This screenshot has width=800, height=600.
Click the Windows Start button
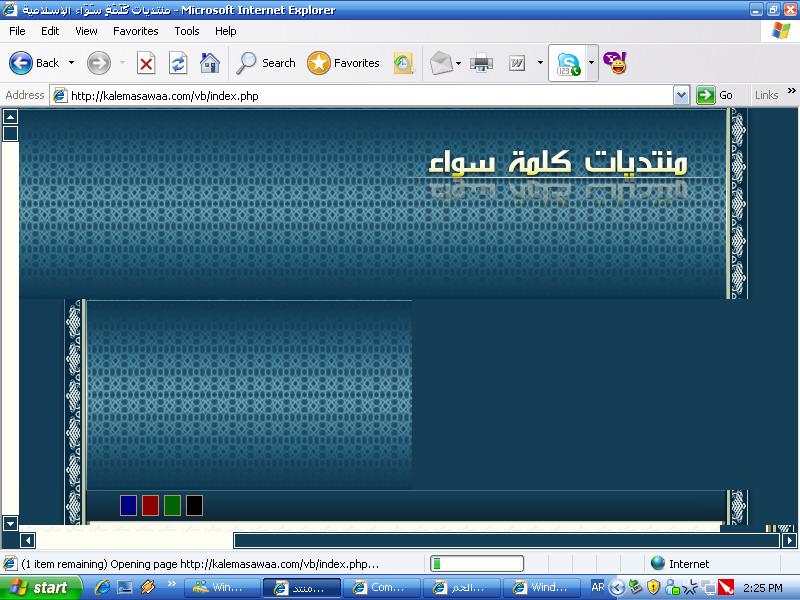pyautogui.click(x=38, y=587)
